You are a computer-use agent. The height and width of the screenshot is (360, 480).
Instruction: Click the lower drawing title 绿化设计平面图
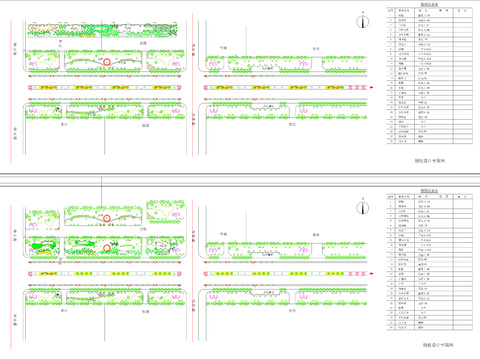click(438, 345)
